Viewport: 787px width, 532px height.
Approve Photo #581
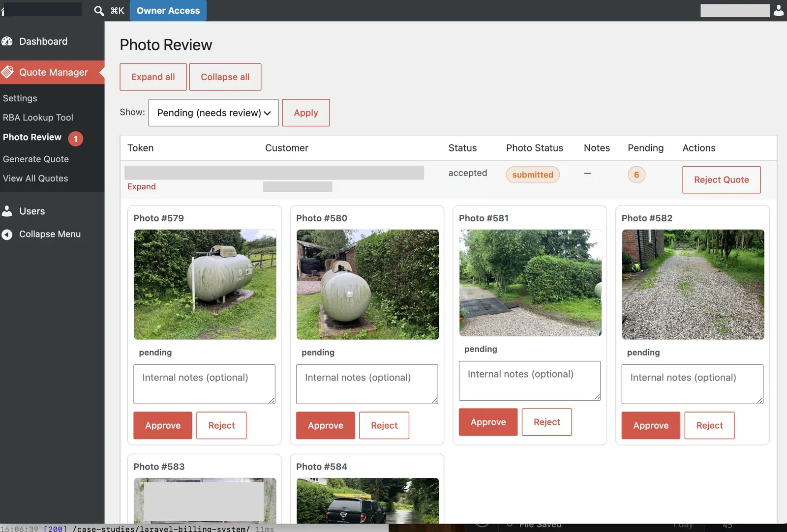tap(488, 422)
